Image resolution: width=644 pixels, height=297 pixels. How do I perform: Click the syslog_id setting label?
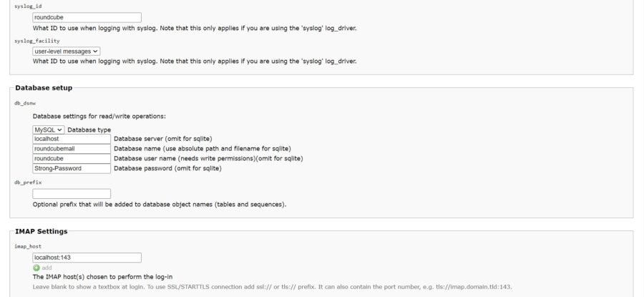[28, 6]
